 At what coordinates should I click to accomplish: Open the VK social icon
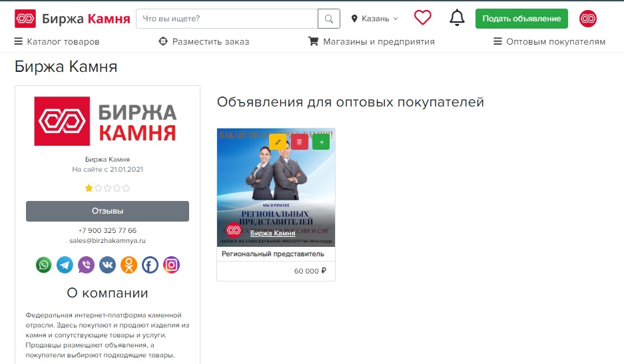107,265
